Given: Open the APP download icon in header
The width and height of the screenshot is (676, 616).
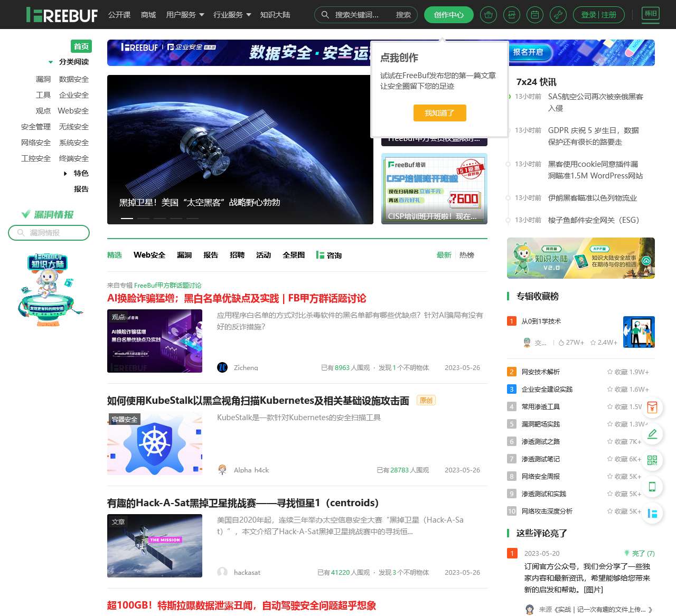Looking at the screenshot, I should pyautogui.click(x=512, y=15).
